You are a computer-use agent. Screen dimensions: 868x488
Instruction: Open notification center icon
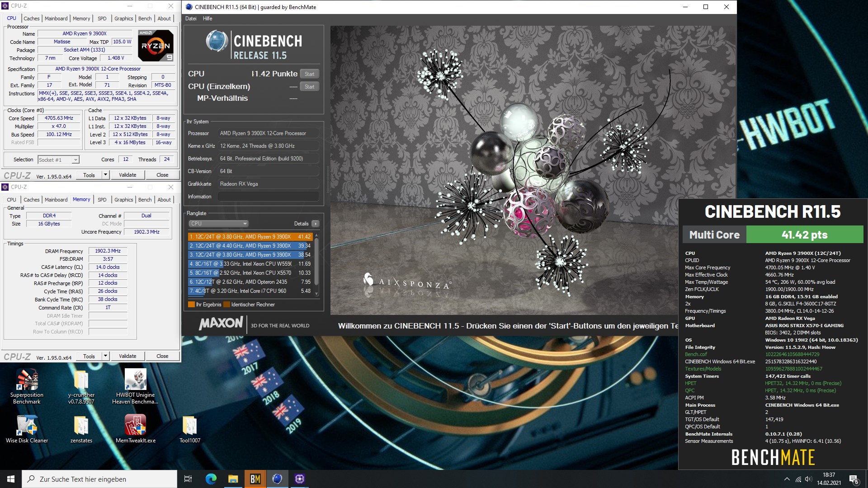click(x=854, y=479)
